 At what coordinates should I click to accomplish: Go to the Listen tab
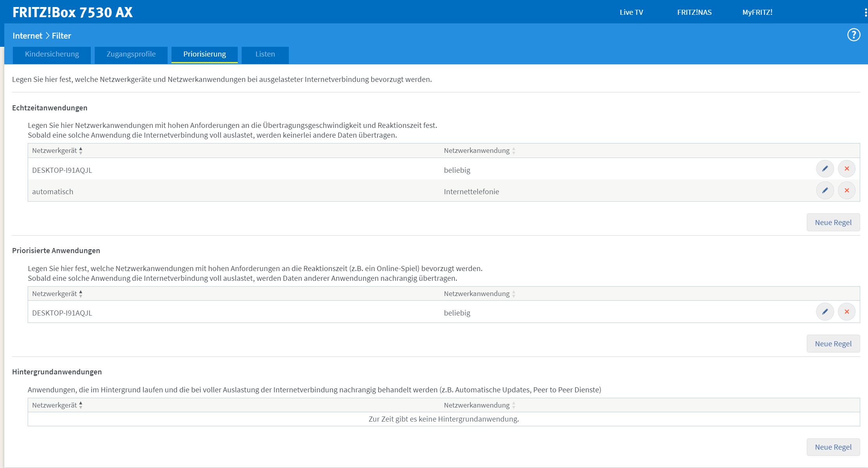265,54
